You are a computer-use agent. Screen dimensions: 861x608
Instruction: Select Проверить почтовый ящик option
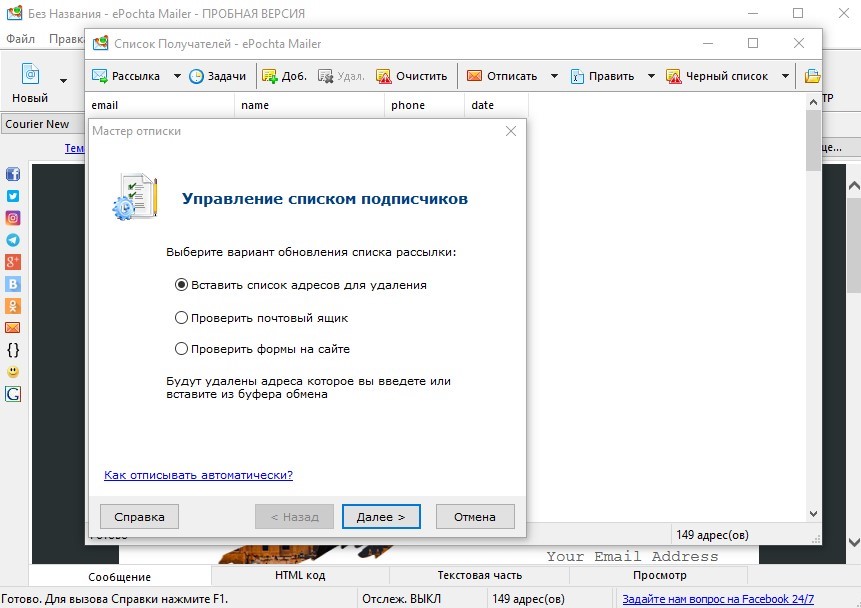(x=261, y=318)
